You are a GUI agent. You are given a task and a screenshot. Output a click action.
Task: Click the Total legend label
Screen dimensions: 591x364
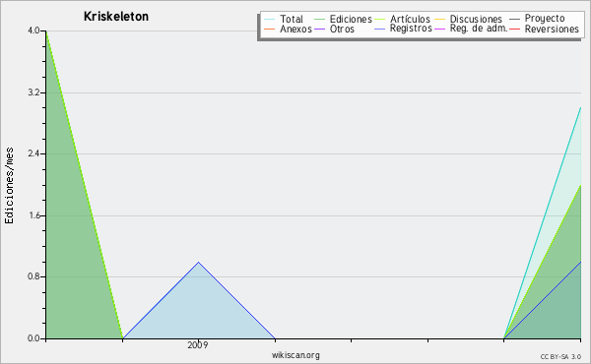tap(292, 19)
